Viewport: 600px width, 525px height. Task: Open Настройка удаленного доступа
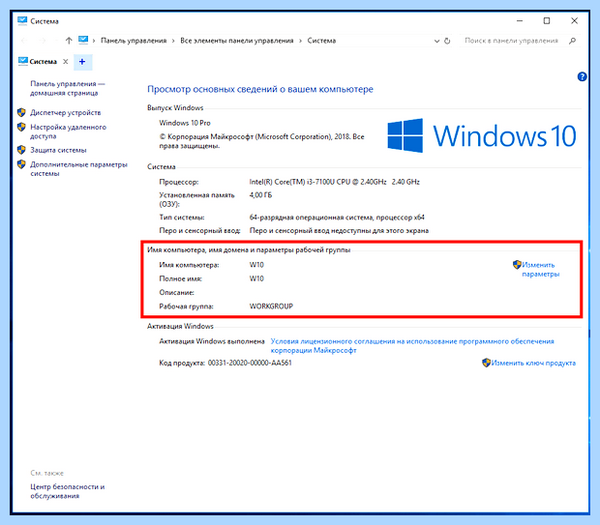[x=68, y=131]
